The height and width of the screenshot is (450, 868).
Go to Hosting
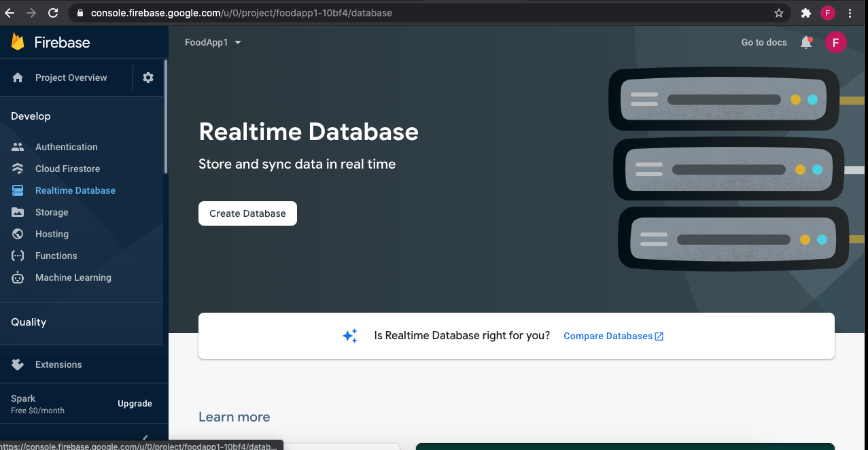(52, 234)
